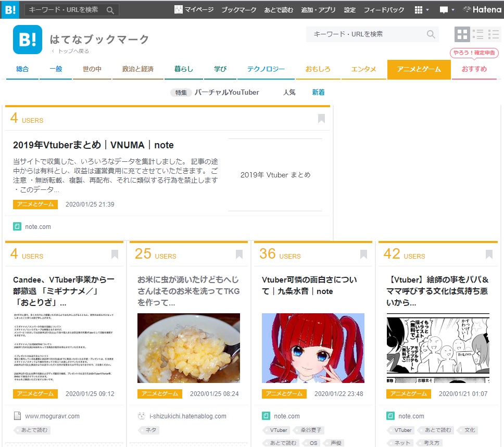The image size is (504, 447).
Task: Click the i-shizukichi.hatenablog.com avatar icon
Action: [142, 416]
